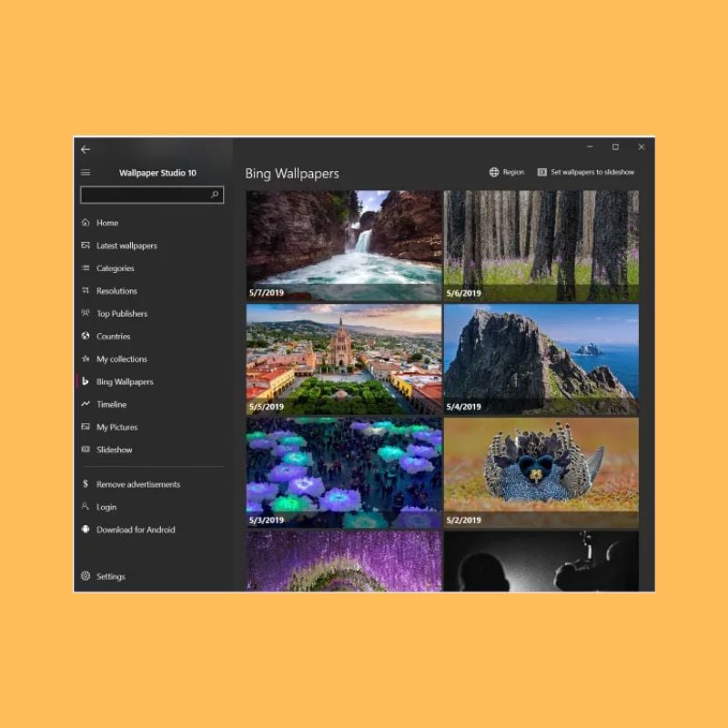Screen dimensions: 728x728
Task: Open the Home page
Action: [107, 223]
